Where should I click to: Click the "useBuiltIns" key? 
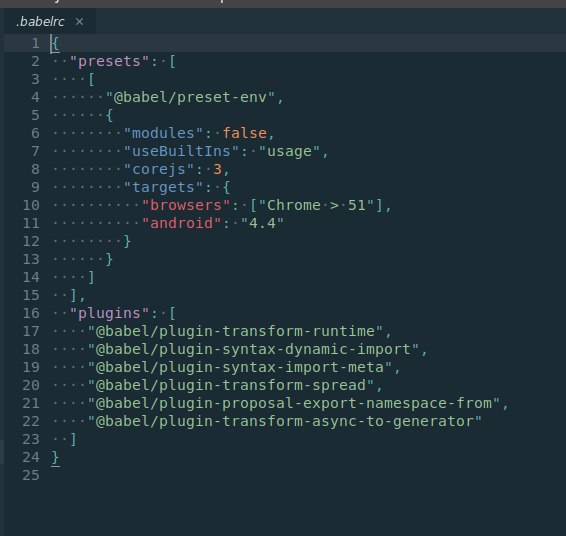pos(182,151)
